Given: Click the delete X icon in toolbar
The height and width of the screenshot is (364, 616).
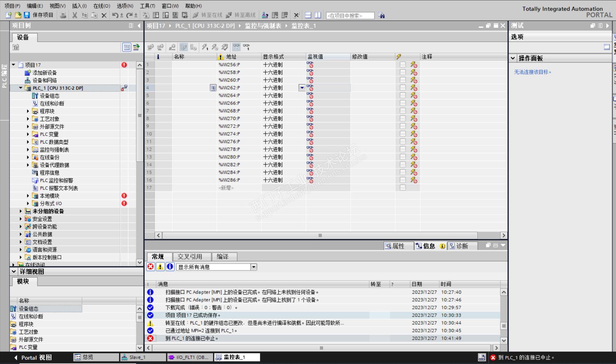Looking at the screenshot, I should coord(104,15).
